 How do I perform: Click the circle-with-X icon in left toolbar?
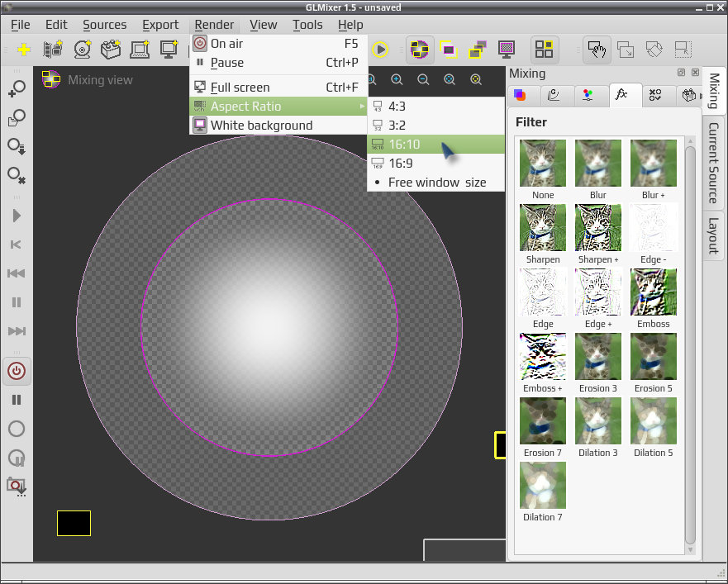point(17,175)
